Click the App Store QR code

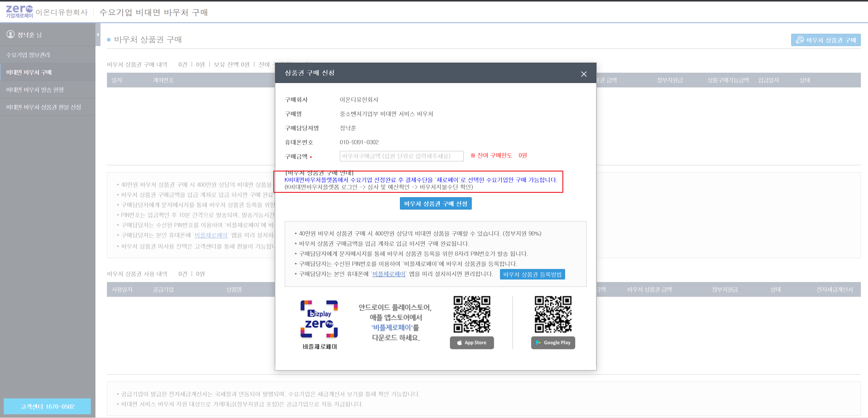pos(472,314)
